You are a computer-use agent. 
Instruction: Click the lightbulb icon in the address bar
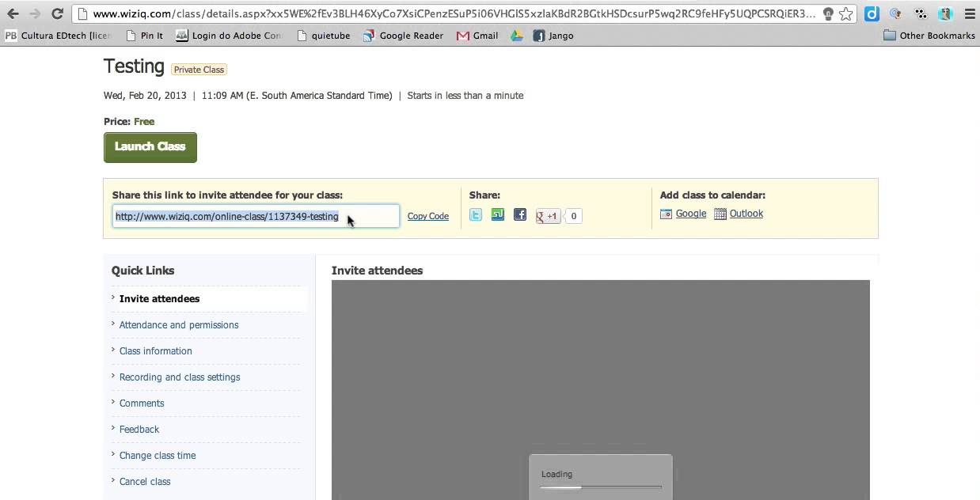tap(828, 13)
